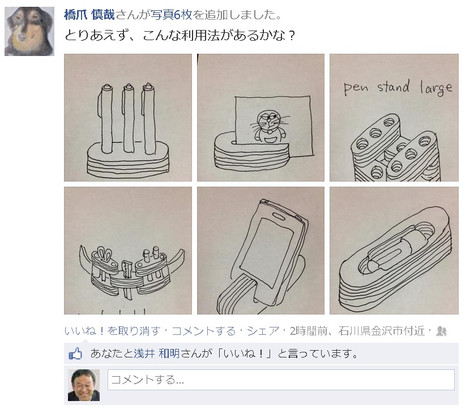Click the コメントする link under photos

(x=204, y=331)
